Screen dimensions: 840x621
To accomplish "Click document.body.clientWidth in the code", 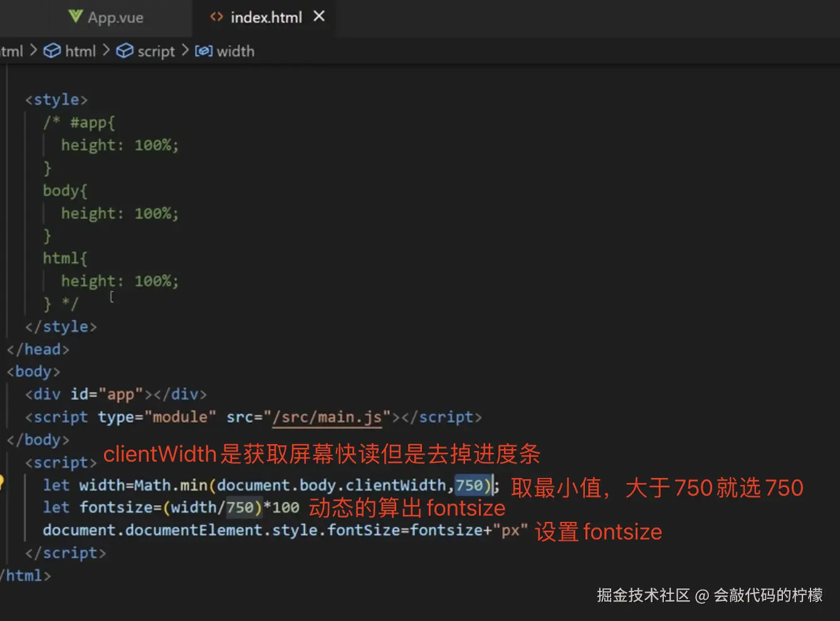I will click(332, 485).
